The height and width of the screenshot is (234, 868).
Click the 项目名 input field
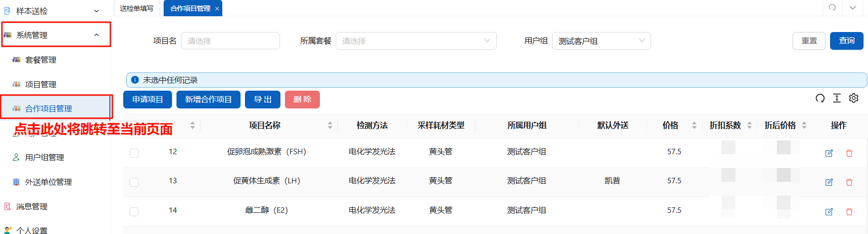pyautogui.click(x=230, y=41)
